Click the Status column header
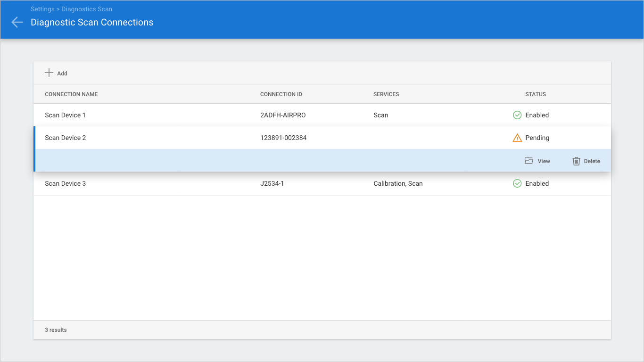This screenshot has width=644, height=362. point(536,94)
